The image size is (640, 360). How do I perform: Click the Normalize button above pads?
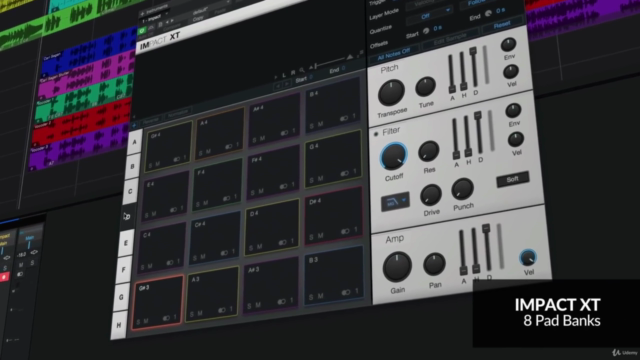point(178,113)
